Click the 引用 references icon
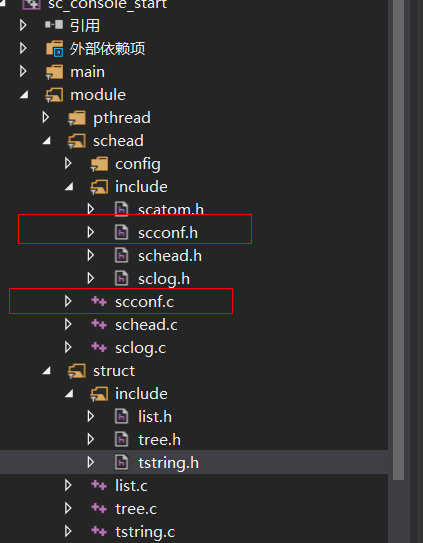423x543 pixels. click(x=54, y=25)
